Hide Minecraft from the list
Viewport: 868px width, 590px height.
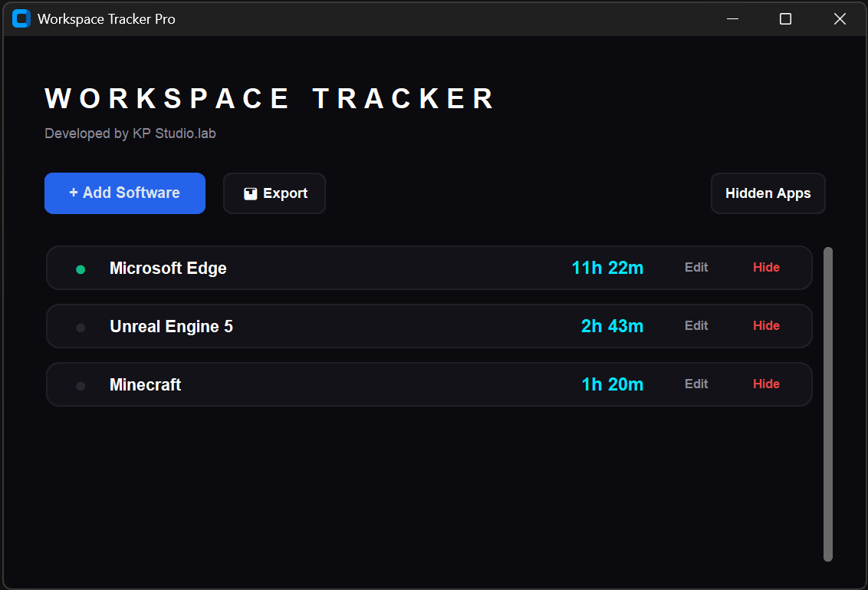pos(766,384)
